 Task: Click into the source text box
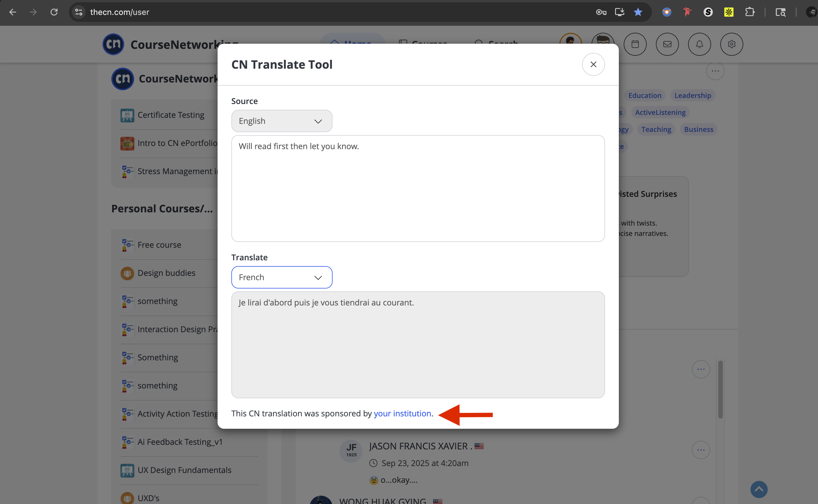click(418, 188)
